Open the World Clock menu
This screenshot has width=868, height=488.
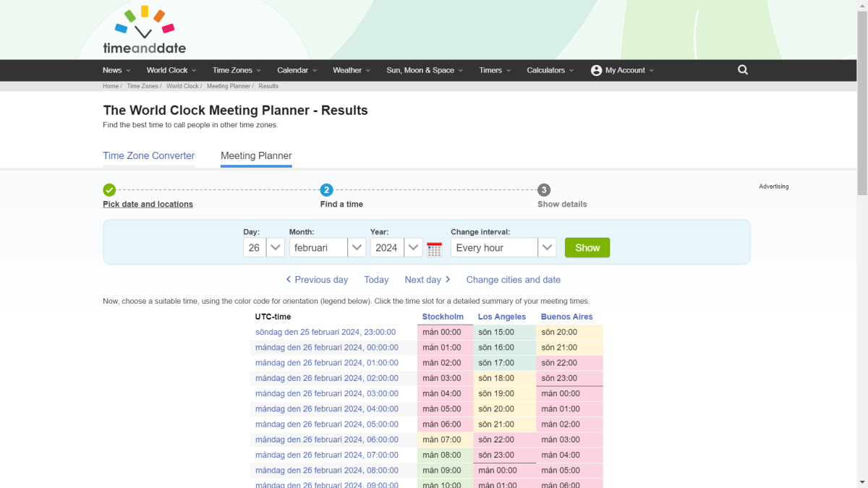tap(171, 70)
